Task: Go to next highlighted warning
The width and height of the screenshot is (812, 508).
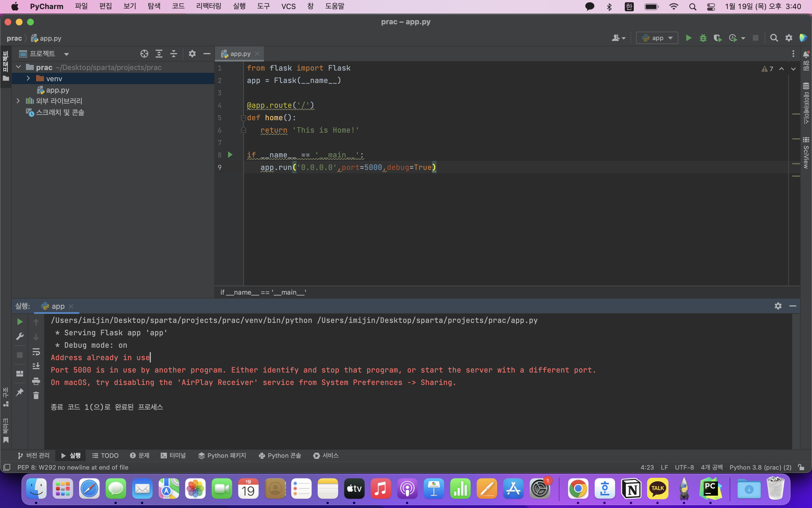Action: coord(793,69)
